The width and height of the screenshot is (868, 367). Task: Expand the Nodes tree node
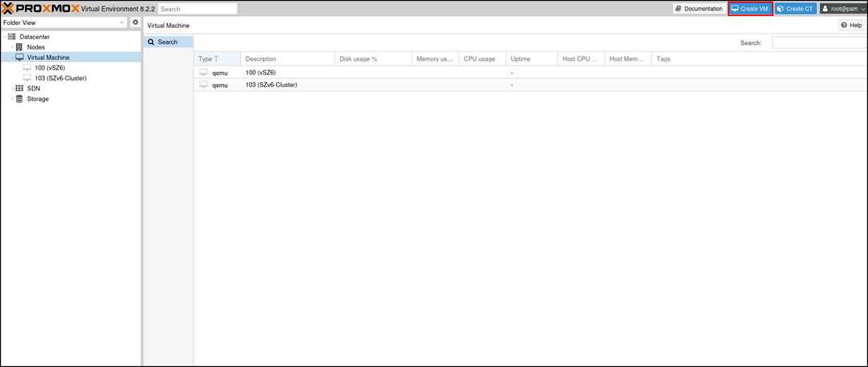pyautogui.click(x=12, y=47)
